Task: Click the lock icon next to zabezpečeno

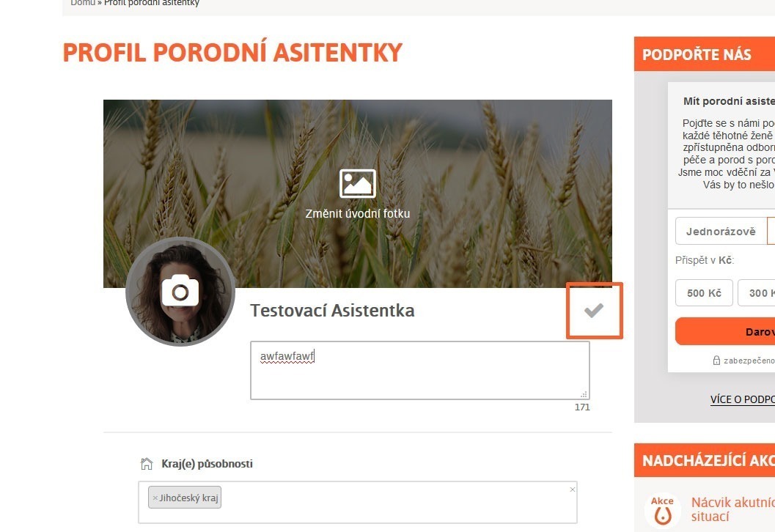Action: pyautogui.click(x=716, y=360)
